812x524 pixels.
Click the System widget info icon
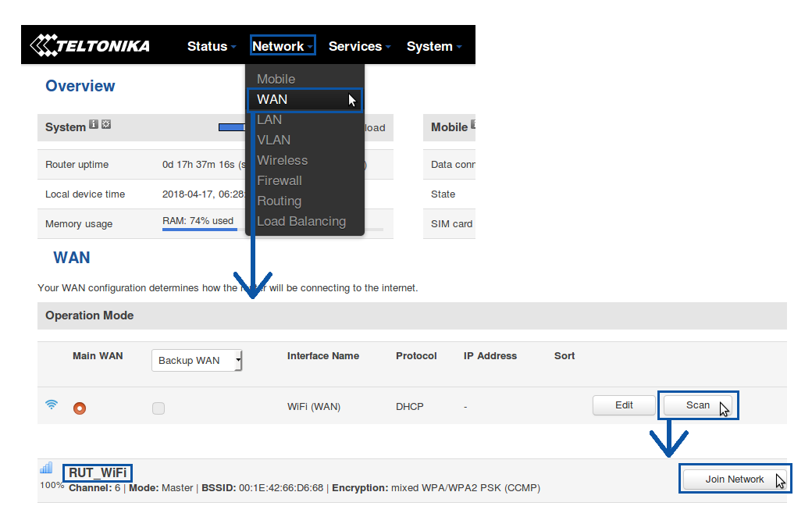pos(94,125)
